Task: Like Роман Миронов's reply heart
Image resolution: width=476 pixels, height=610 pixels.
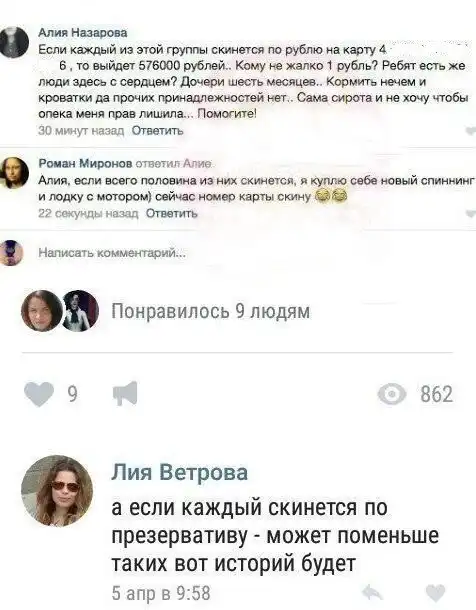Action: click(x=471, y=214)
